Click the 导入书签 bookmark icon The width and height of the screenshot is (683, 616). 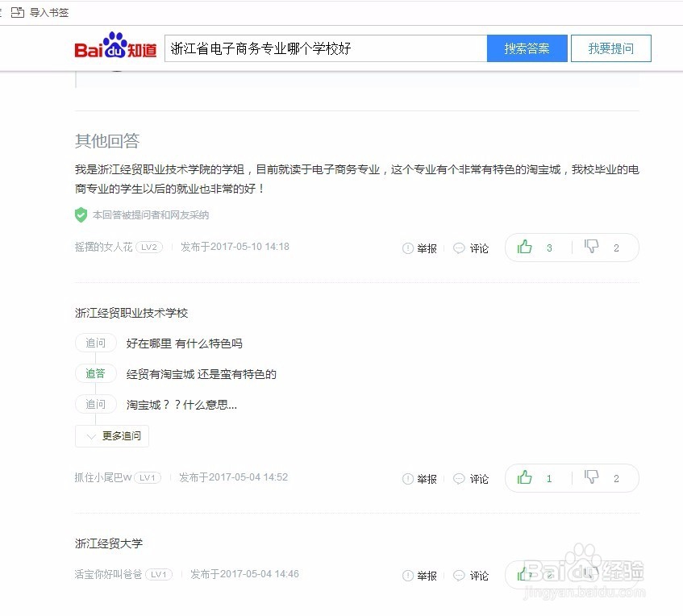coord(18,12)
